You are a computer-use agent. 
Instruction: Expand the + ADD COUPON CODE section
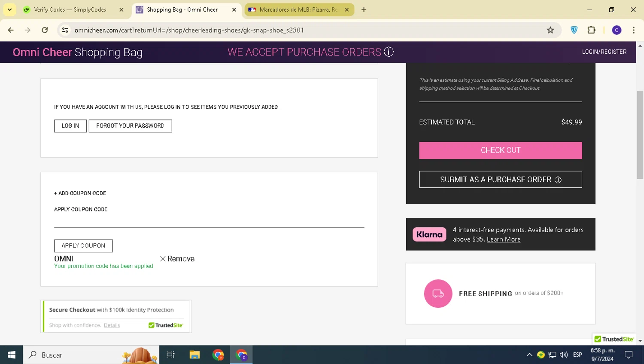[x=80, y=193]
